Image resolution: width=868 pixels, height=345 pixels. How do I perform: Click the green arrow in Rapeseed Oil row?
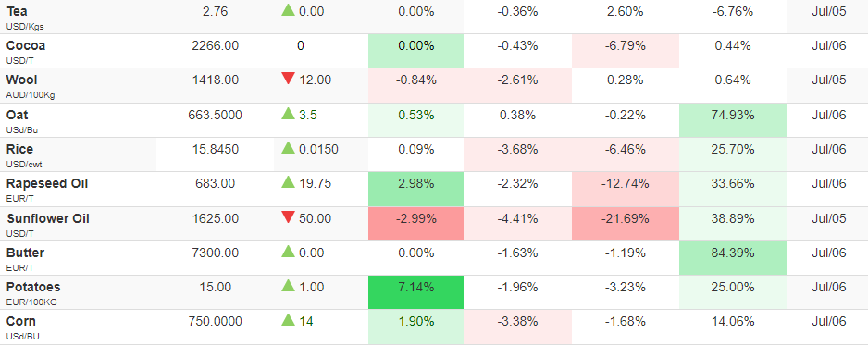[x=288, y=182]
